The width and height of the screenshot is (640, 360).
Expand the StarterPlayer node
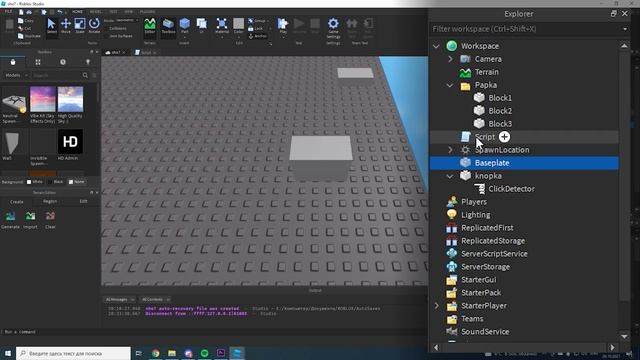[436, 306]
